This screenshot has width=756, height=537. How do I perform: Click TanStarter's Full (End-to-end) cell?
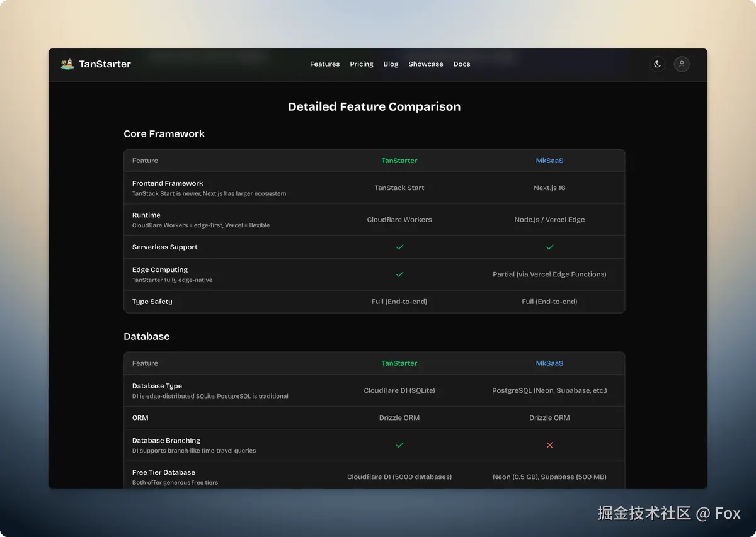tap(399, 302)
